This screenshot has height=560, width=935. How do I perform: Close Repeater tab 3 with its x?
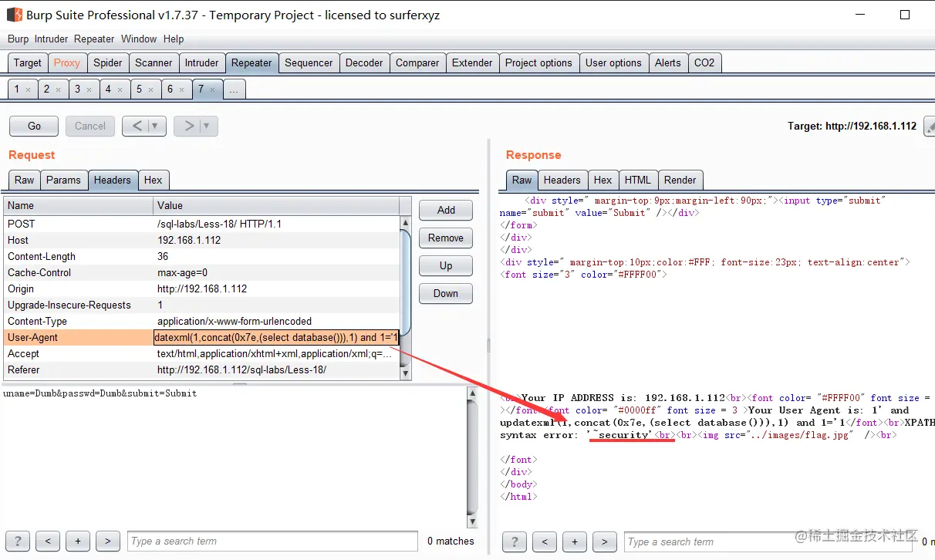89,89
